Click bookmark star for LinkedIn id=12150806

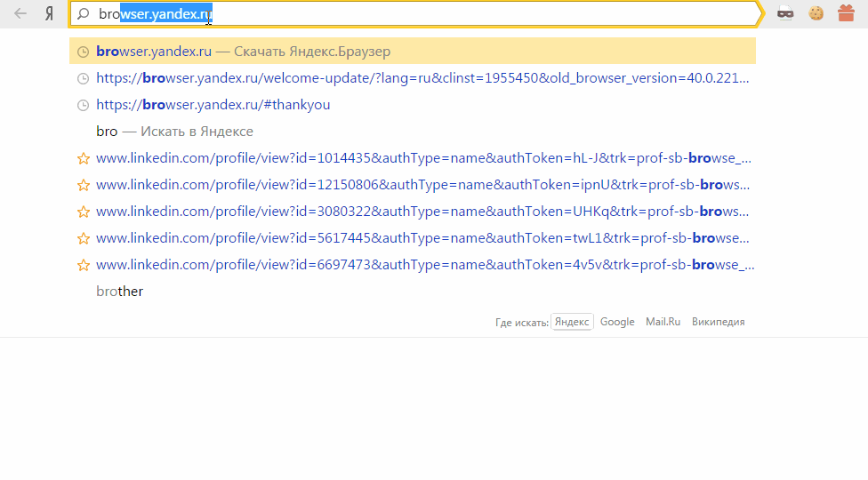pyautogui.click(x=83, y=185)
